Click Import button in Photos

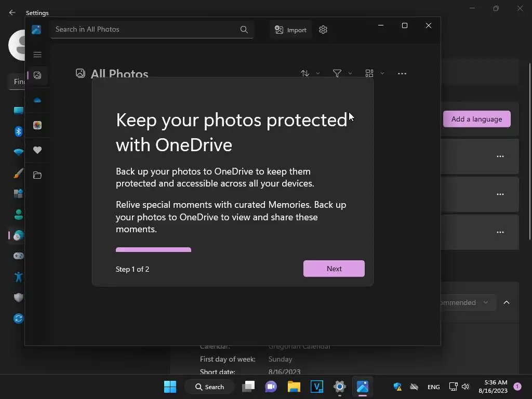(x=291, y=30)
